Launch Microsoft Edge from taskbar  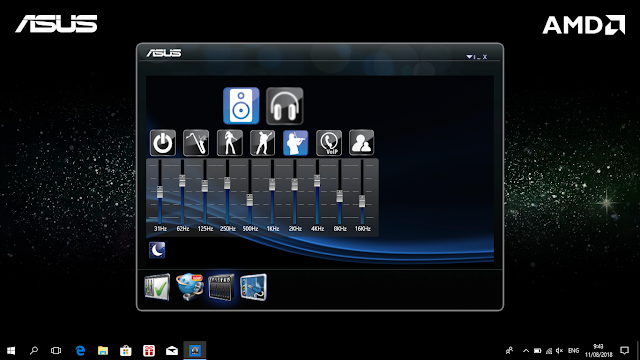(x=80, y=351)
